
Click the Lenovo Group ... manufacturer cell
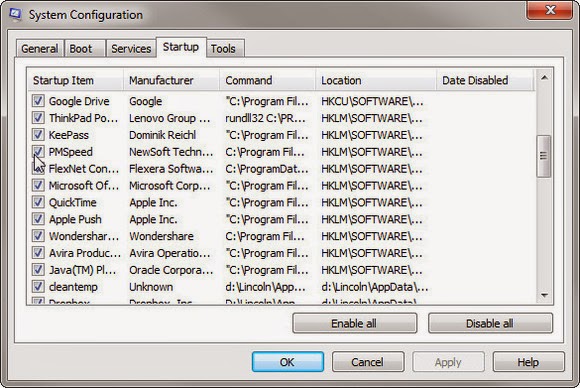point(169,118)
